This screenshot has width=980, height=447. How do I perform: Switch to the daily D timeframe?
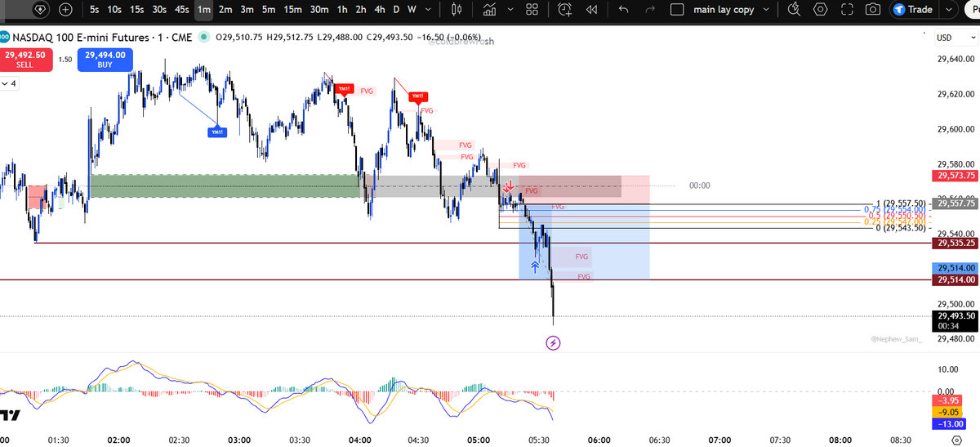coord(396,10)
